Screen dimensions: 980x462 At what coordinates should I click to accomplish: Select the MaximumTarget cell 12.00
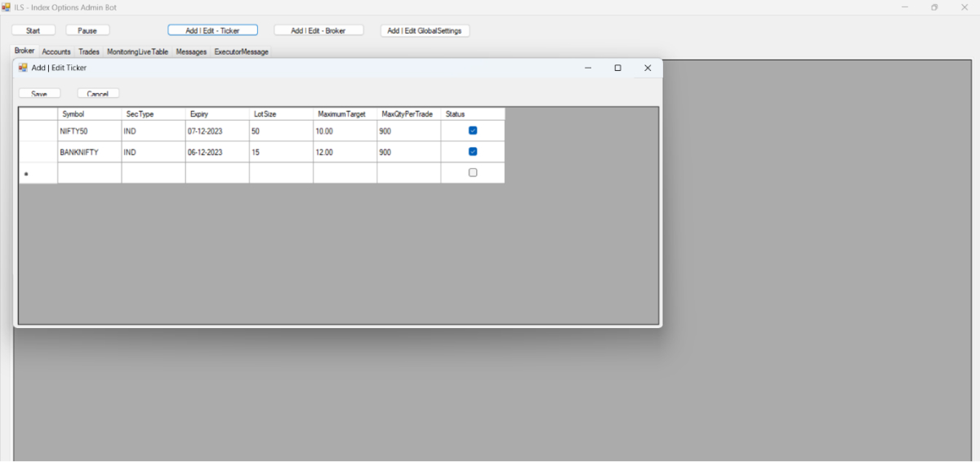[345, 152]
